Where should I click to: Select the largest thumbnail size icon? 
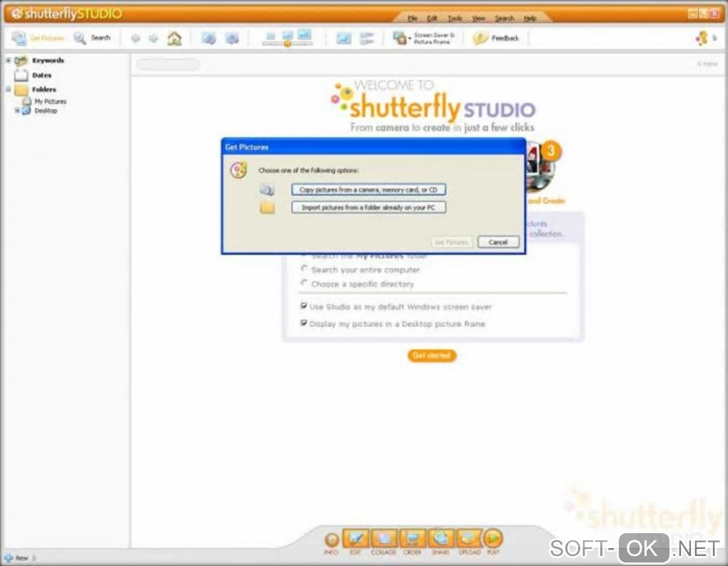tap(304, 35)
